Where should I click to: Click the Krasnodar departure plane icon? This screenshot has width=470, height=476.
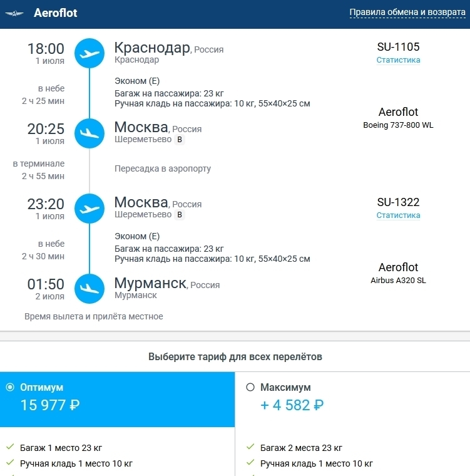(89, 53)
